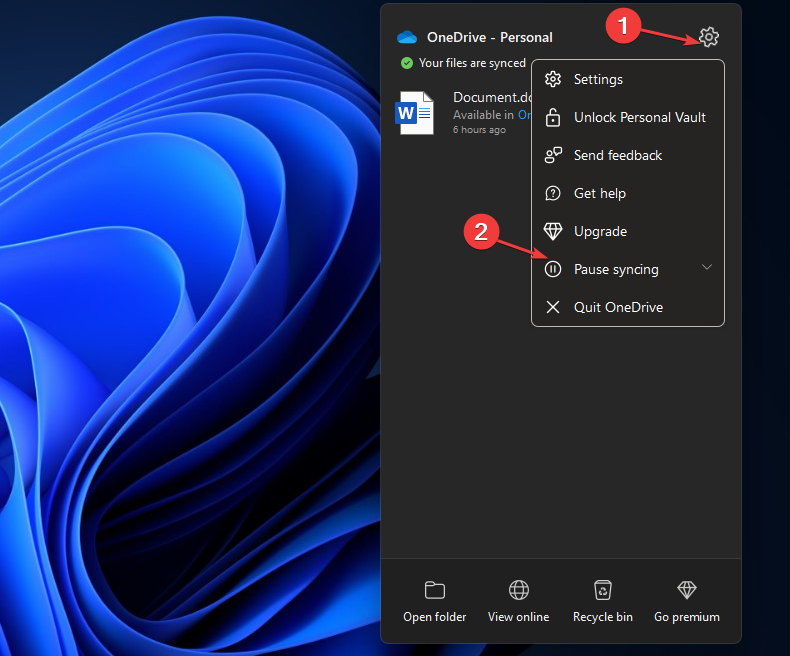Open the Word document file icon
Image resolution: width=790 pixels, height=656 pixels.
click(x=415, y=113)
